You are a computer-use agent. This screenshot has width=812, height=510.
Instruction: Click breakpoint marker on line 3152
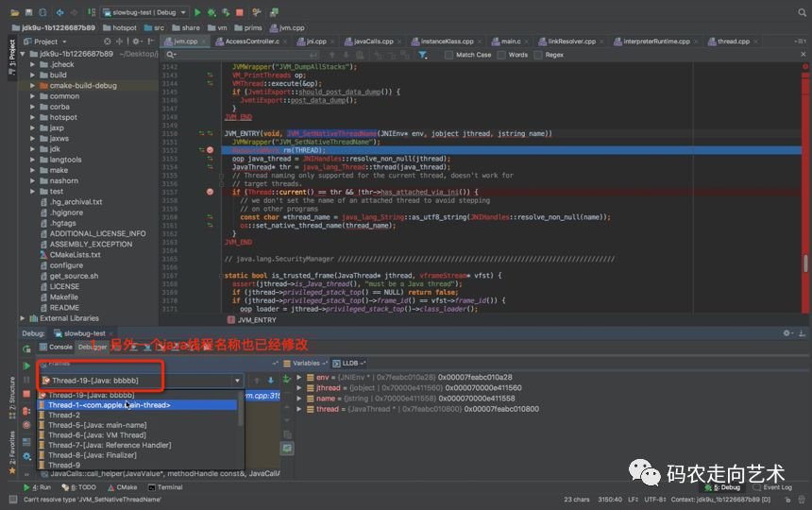pyautogui.click(x=210, y=150)
